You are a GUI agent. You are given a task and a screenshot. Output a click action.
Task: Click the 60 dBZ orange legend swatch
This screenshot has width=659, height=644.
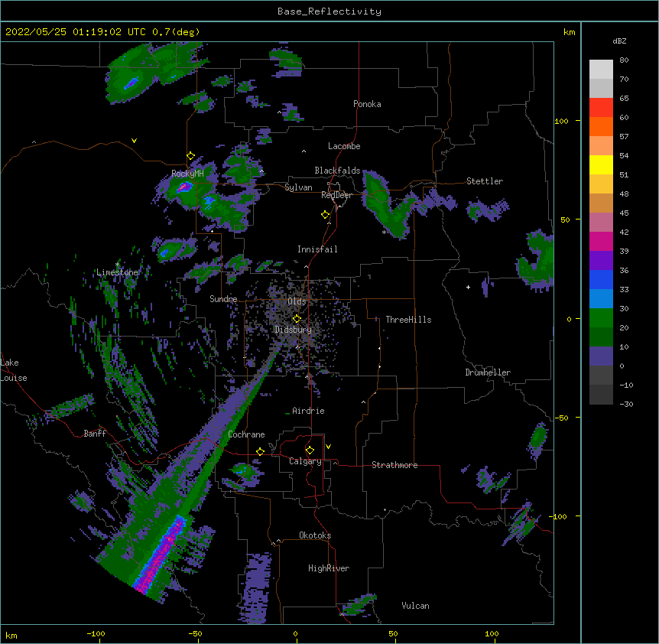pyautogui.click(x=601, y=126)
